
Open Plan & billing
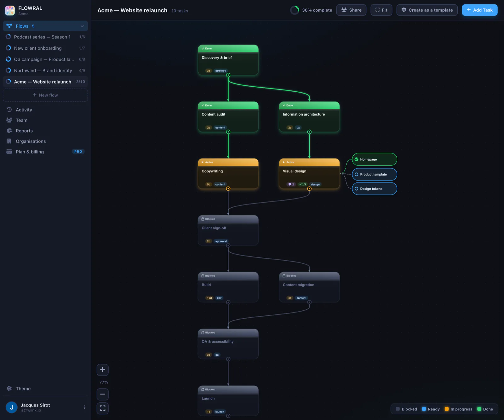[x=45, y=152]
